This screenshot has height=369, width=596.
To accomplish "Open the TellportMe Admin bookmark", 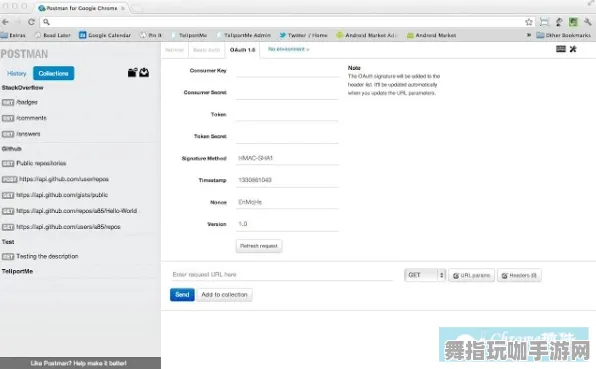I will (243, 35).
